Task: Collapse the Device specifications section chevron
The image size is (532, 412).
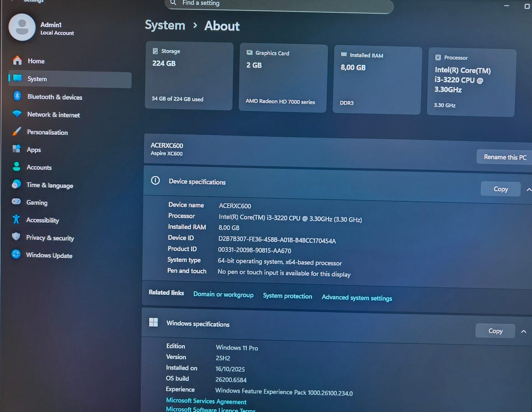Action: coord(529,190)
